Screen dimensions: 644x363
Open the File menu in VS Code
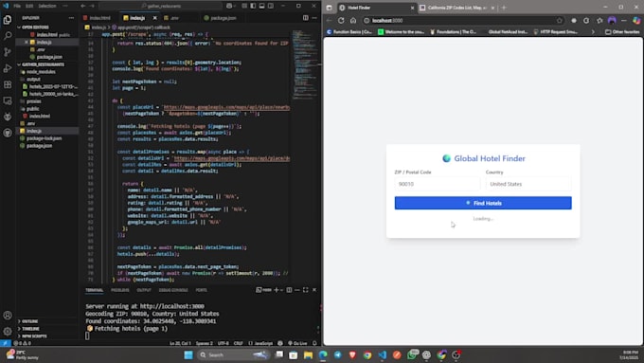(x=17, y=6)
